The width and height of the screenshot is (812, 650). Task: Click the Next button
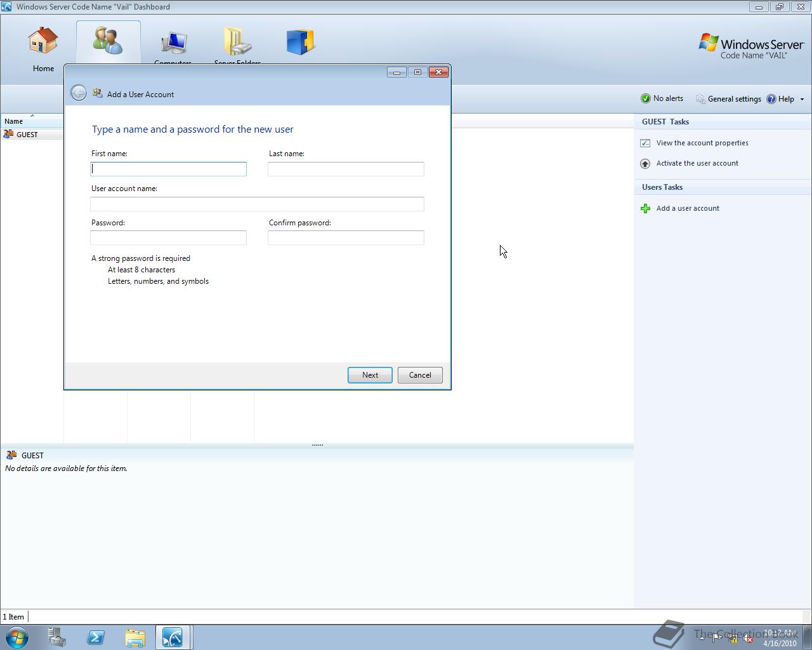click(370, 375)
